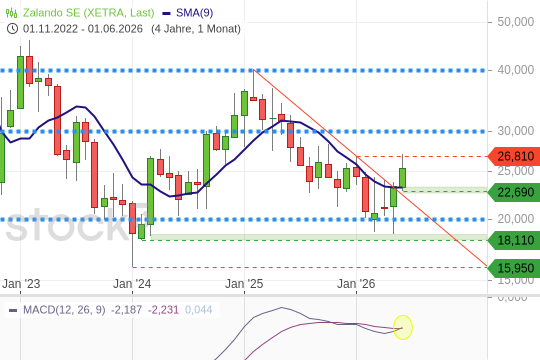Click the Jan '25 time axis label
The image size is (540, 360).
tap(244, 284)
